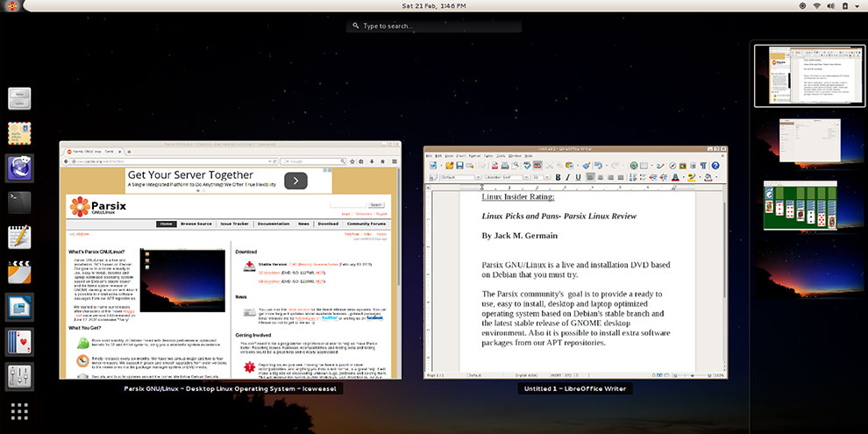
Task: Toggle AutoSpellcheck in Writer toolbar
Action: pos(537,166)
